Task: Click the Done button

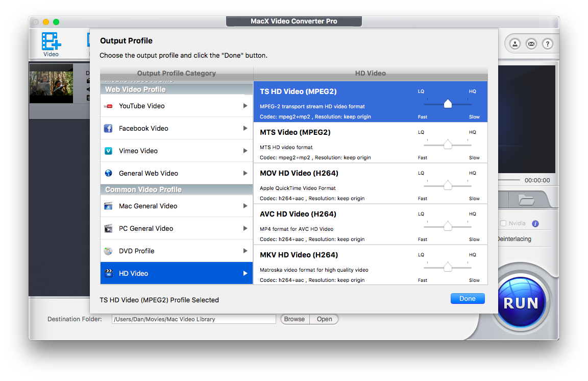Action: [468, 298]
